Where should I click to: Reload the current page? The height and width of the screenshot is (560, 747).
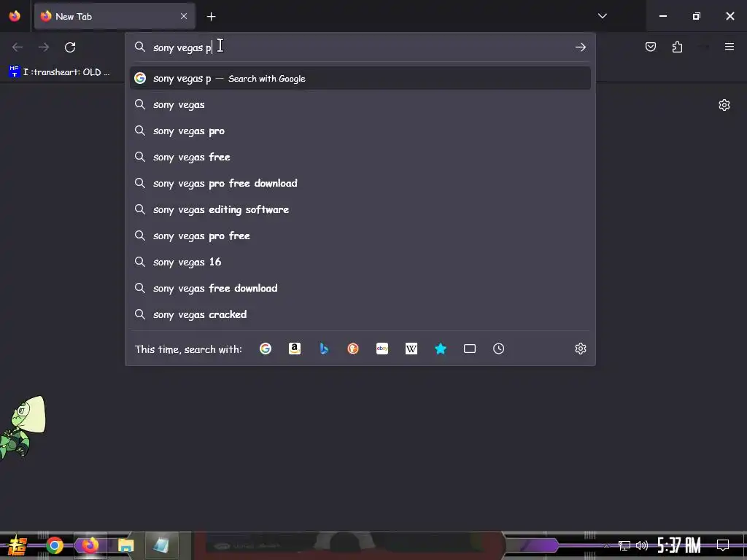coord(70,47)
